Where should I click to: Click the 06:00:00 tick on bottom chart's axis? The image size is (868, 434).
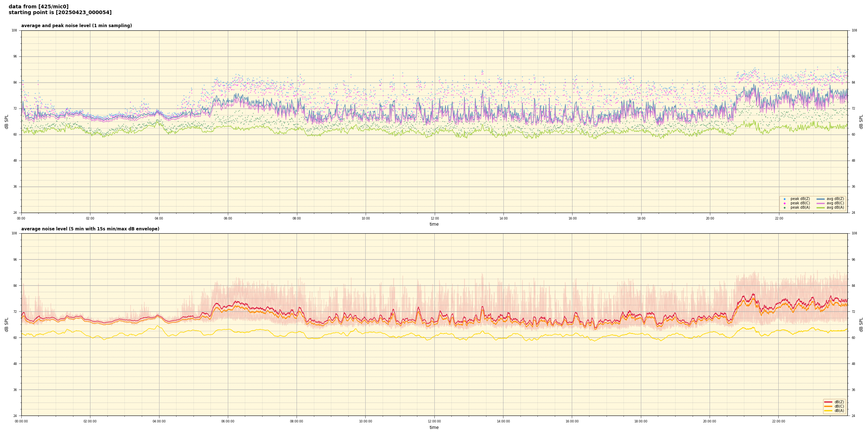click(x=228, y=421)
